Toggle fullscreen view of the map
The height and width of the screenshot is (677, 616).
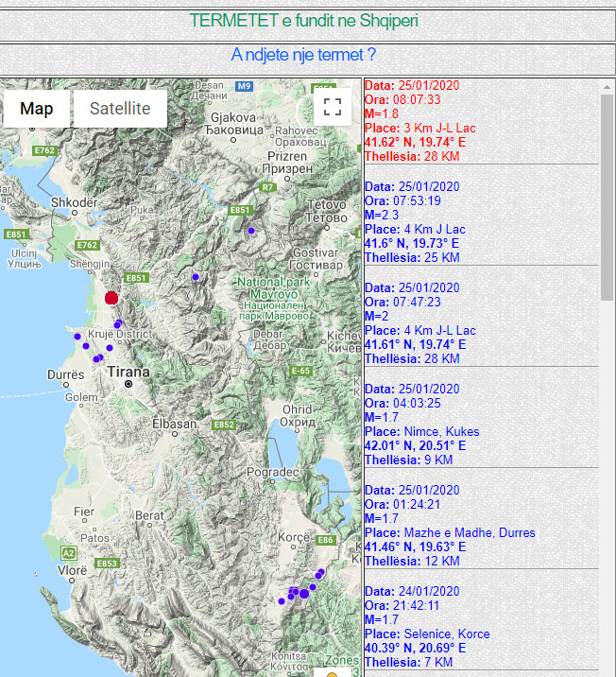click(x=332, y=106)
